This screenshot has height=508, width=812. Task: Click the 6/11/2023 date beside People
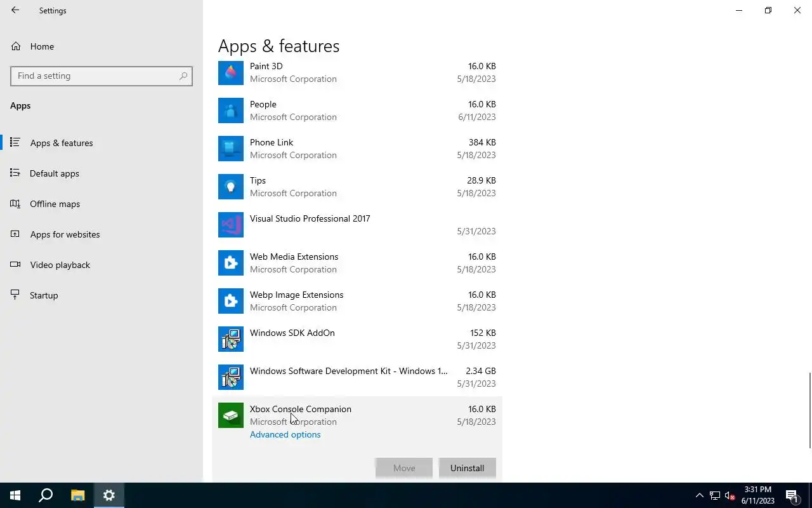click(x=477, y=117)
